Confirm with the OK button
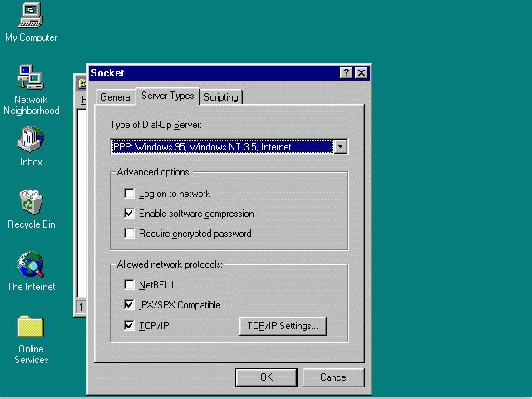This screenshot has height=399, width=532. [266, 377]
